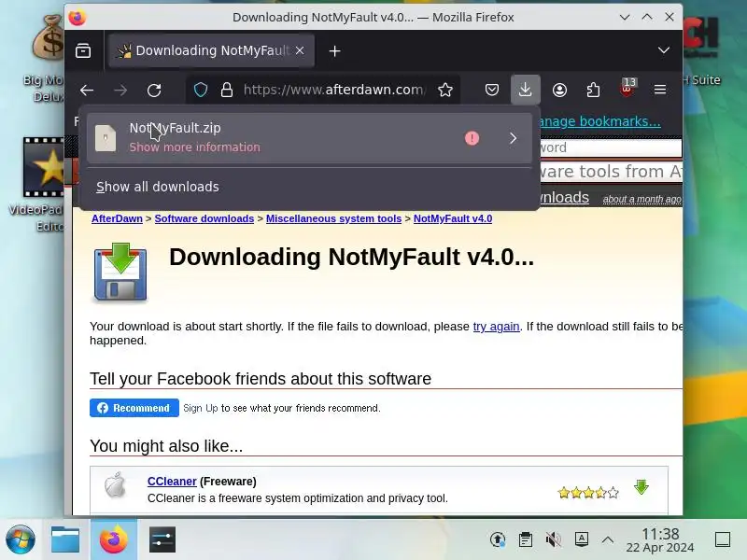This screenshot has width=747, height=560.
Task: Open the CCleaner software link
Action: click(x=172, y=482)
